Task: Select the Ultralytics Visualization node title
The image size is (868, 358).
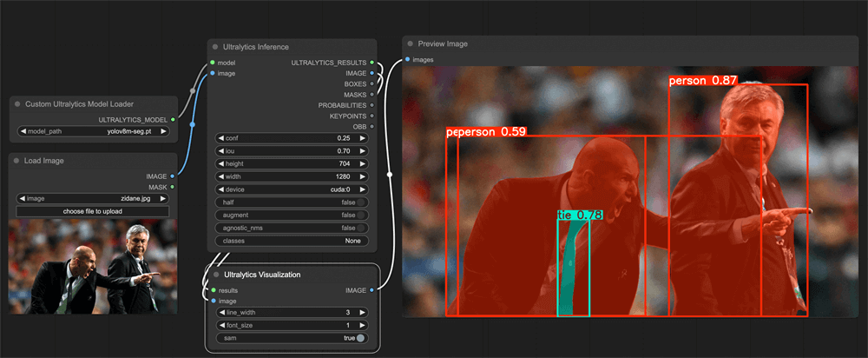Action: click(x=262, y=275)
